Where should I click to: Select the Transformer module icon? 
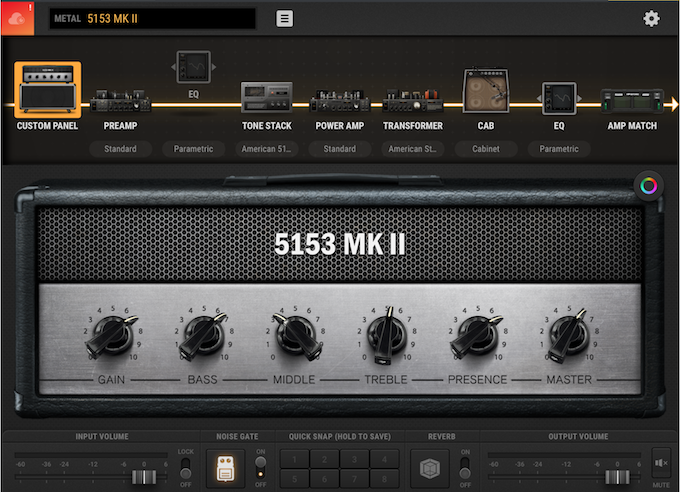413,101
